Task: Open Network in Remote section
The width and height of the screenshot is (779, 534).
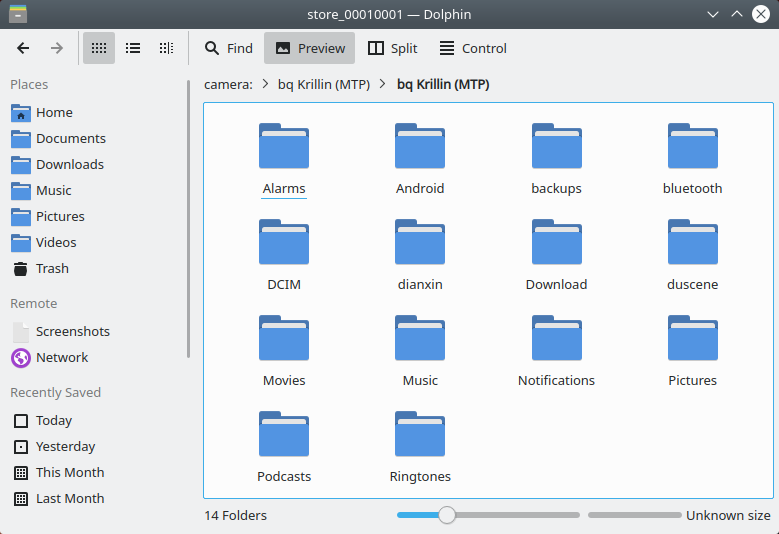Action: click(x=62, y=357)
